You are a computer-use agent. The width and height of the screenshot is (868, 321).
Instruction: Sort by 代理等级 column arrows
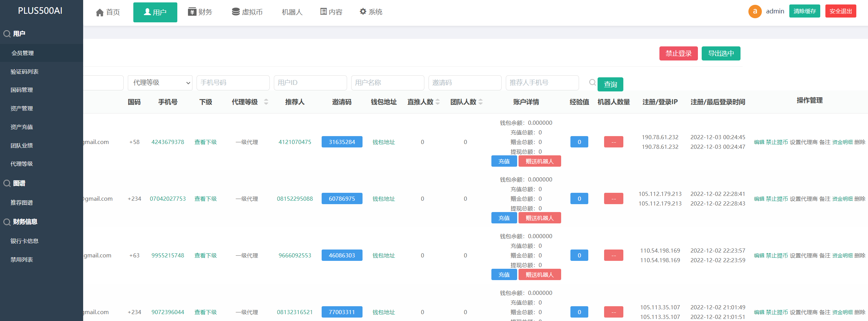(266, 102)
